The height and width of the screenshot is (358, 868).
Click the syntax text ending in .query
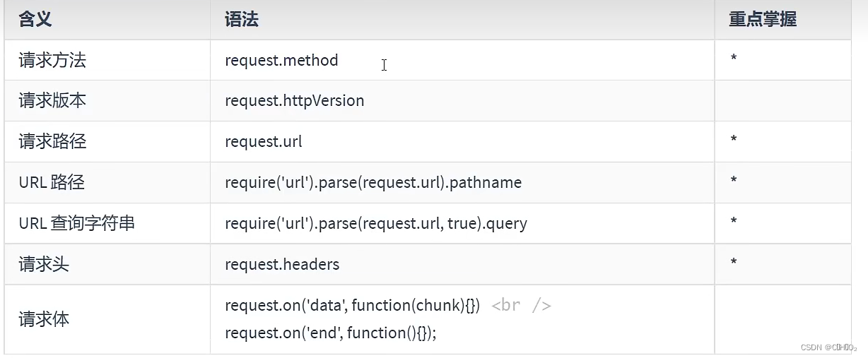pos(376,224)
